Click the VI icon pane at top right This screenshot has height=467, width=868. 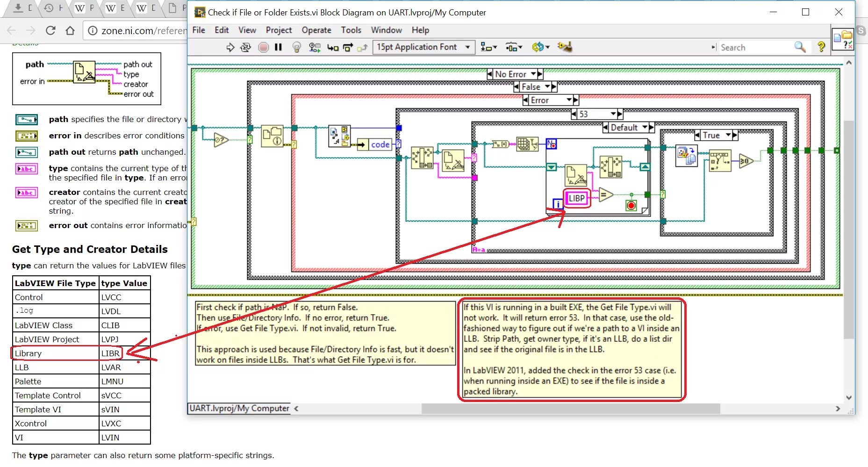point(844,39)
